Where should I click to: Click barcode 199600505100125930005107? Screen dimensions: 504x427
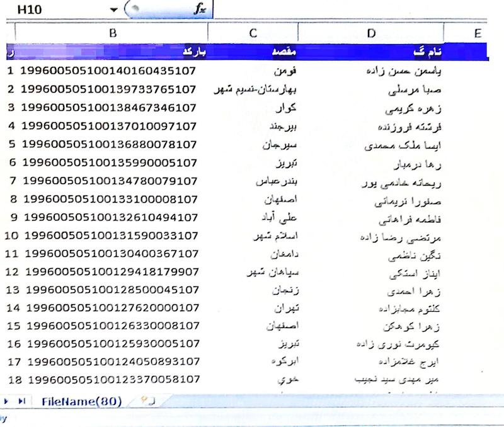113,344
